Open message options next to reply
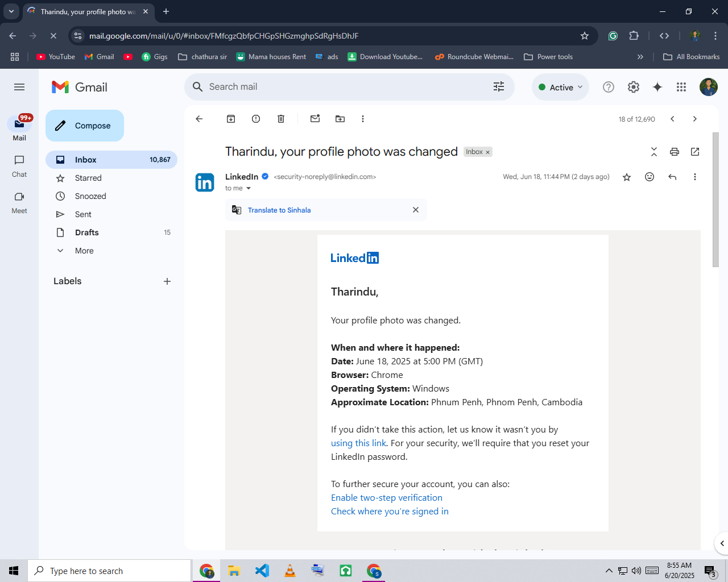The height and width of the screenshot is (582, 728). pos(695,177)
